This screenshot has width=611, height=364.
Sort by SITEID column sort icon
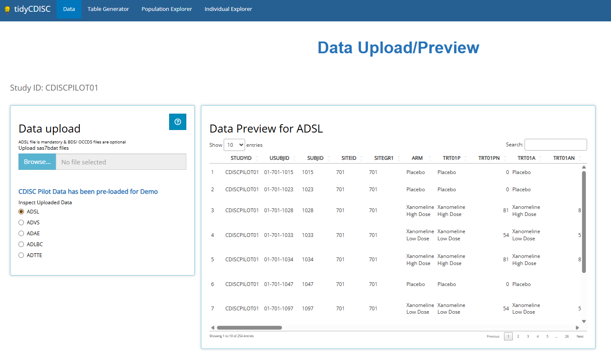pos(361,158)
